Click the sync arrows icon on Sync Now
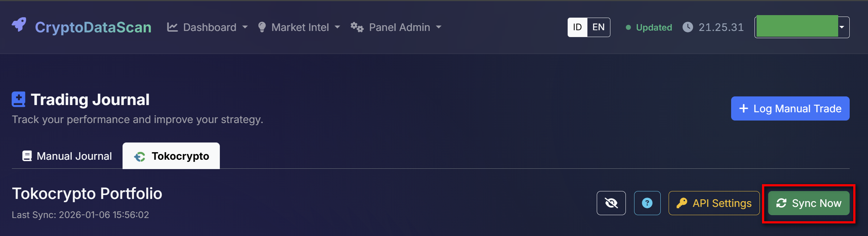 782,203
